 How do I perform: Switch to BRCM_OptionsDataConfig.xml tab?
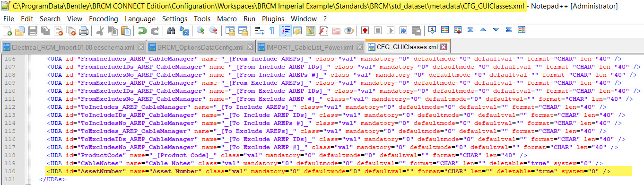[x=201, y=47]
